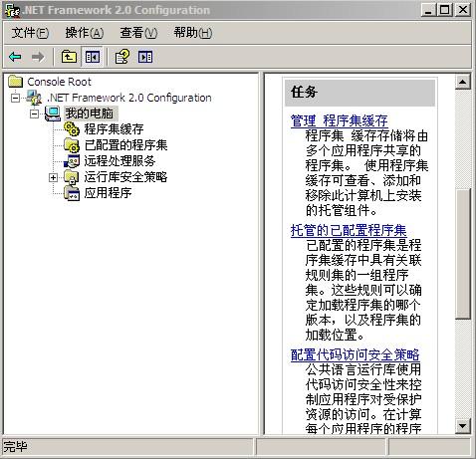
Task: Expand the 运行库安全策略 tree node
Action: click(x=53, y=177)
